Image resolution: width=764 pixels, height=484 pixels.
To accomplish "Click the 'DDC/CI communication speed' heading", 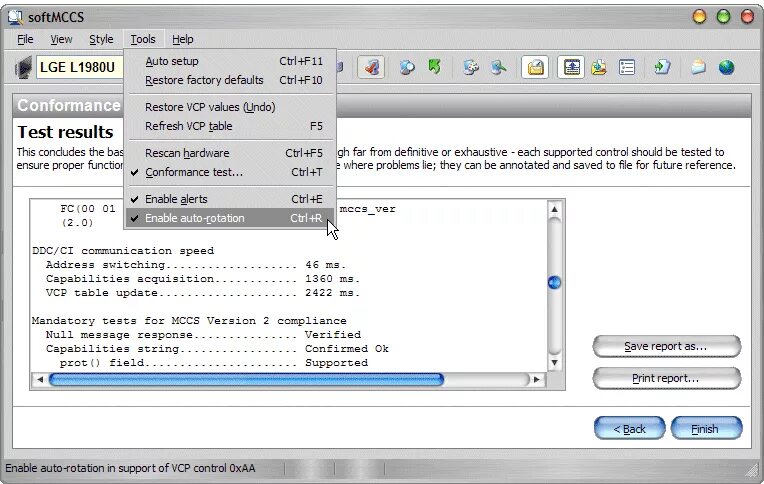I will (x=123, y=251).
